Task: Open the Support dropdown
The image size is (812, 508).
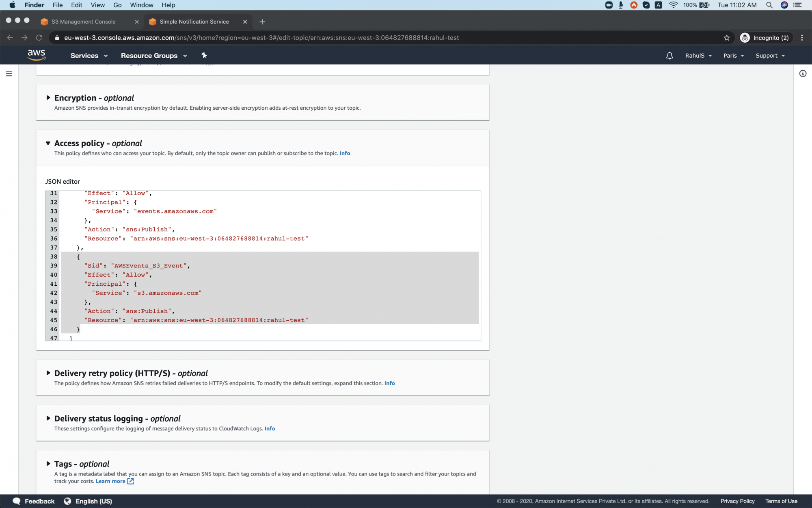Action: pos(770,56)
